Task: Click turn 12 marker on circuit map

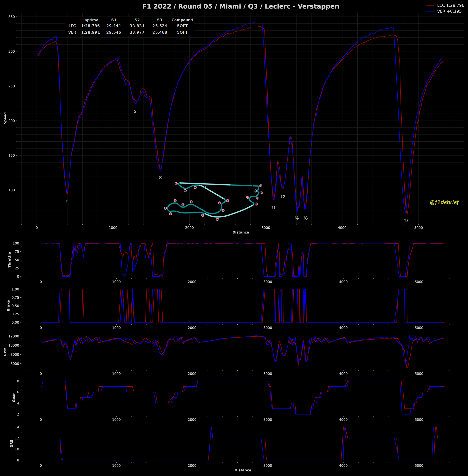Action: point(247,197)
